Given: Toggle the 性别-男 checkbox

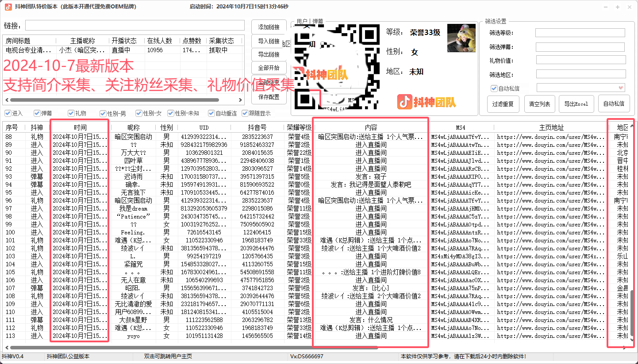Looking at the screenshot, I should pos(103,113).
